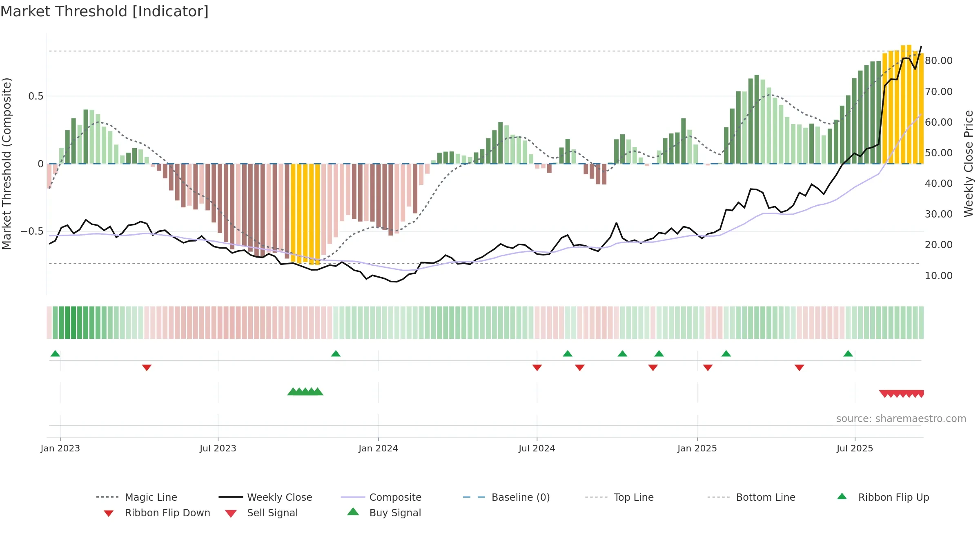Toggle the Weekly Close legend entry
The image size is (980, 551).
[265, 497]
